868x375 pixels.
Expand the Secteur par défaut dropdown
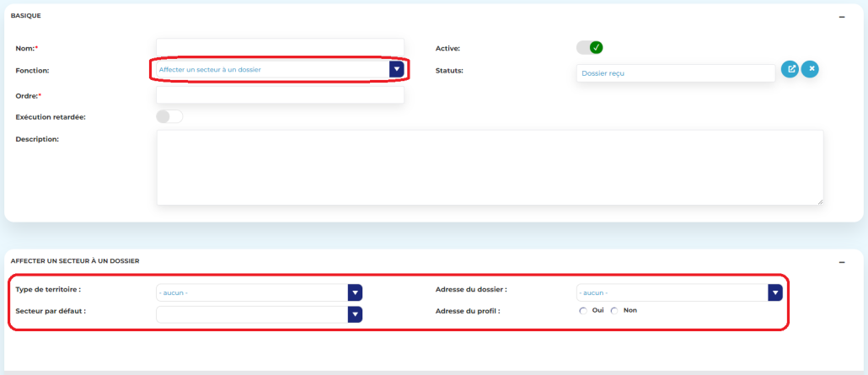[x=355, y=314]
